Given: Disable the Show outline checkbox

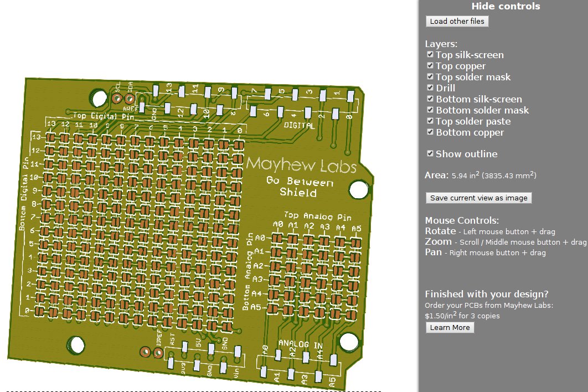Looking at the screenshot, I should pos(430,153).
